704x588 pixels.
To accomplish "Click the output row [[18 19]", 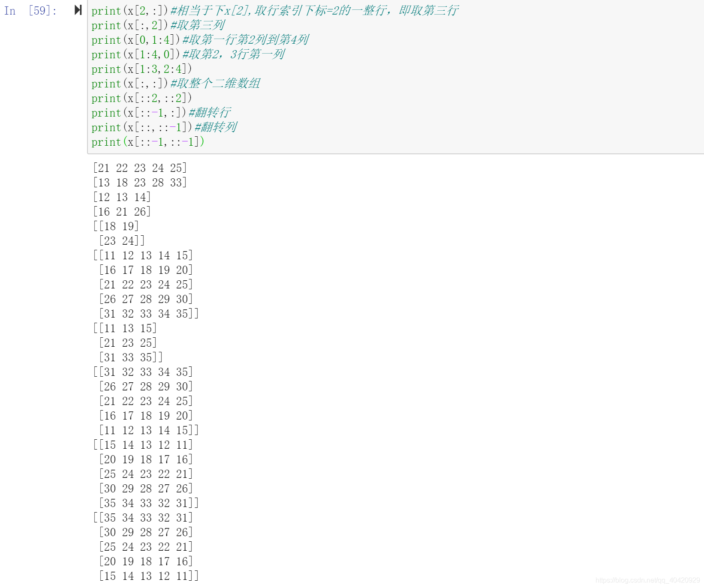I will (116, 226).
